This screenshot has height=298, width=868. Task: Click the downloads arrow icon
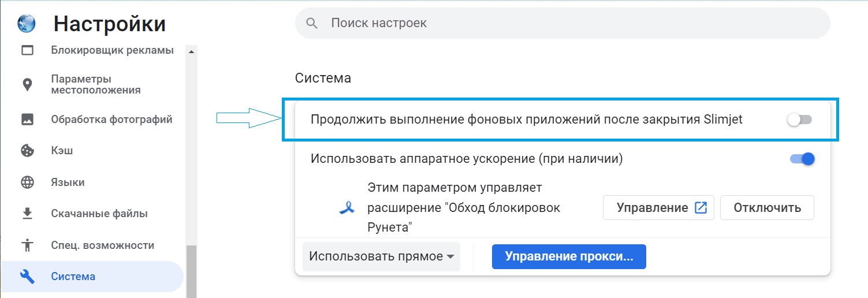coord(27,214)
